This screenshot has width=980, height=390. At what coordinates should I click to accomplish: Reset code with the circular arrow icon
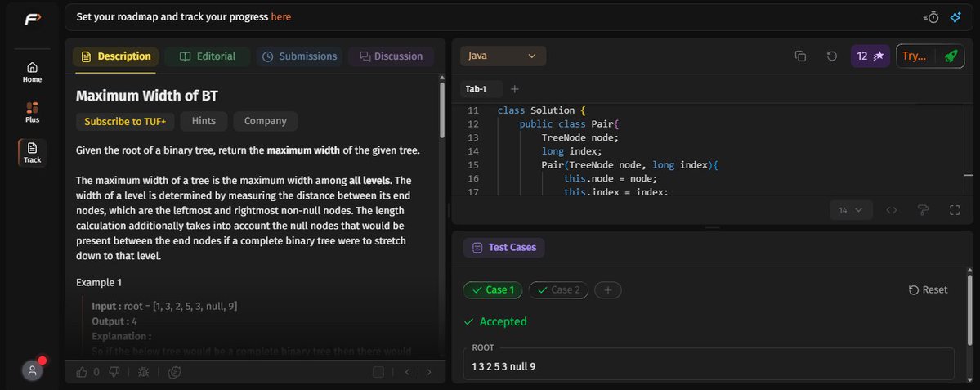(831, 56)
